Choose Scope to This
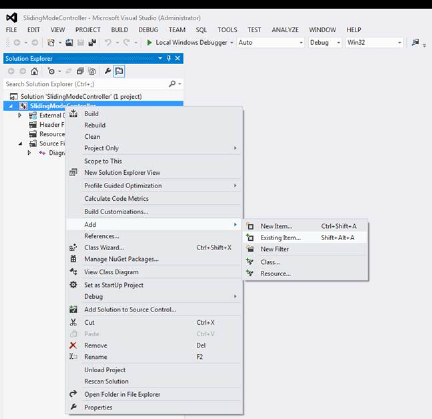Viewport: 432px width, 419px height. (x=103, y=161)
